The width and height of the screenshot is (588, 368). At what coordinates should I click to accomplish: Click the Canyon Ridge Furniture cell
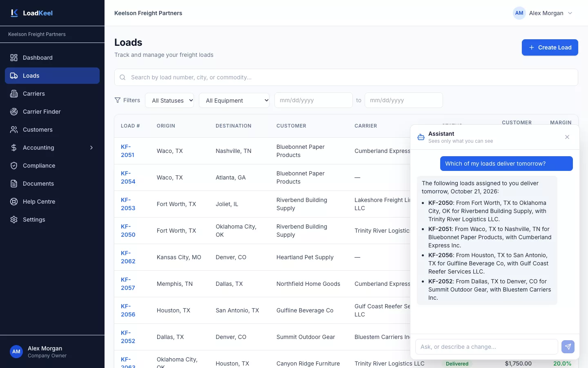click(x=308, y=364)
